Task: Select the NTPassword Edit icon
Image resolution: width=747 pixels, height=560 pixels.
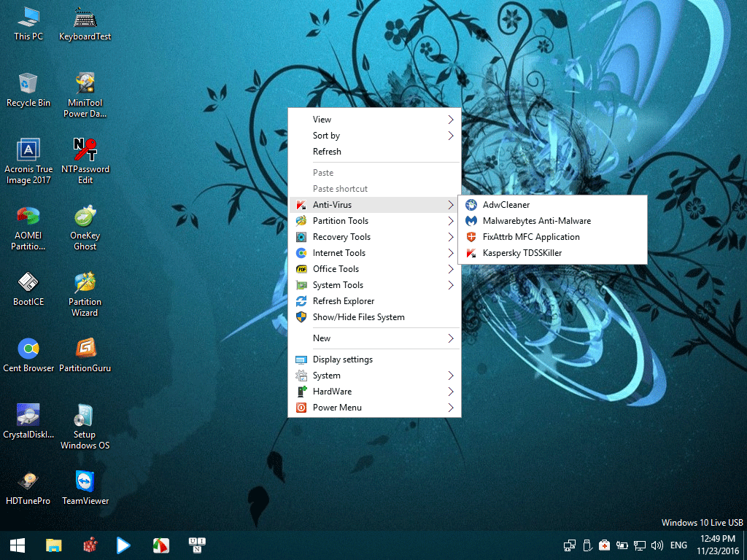Action: tap(85, 161)
